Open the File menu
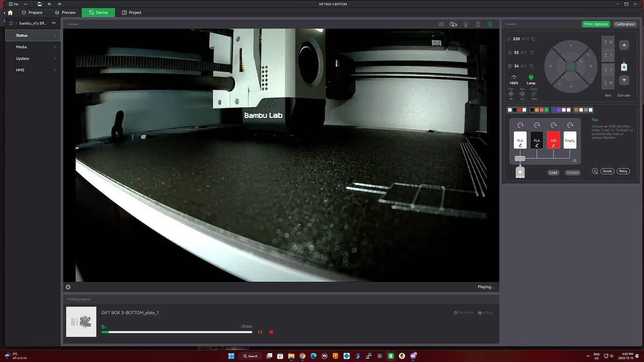Viewport: 644px width, 362px height. (x=14, y=4)
